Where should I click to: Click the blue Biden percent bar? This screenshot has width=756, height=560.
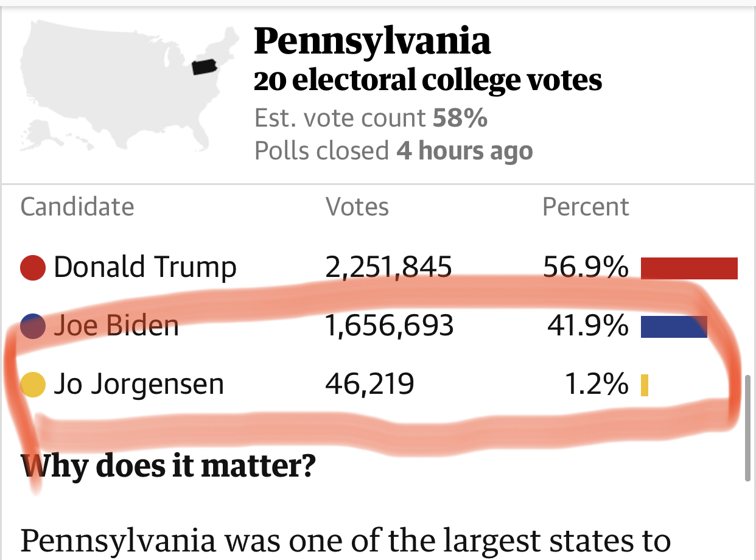(674, 326)
